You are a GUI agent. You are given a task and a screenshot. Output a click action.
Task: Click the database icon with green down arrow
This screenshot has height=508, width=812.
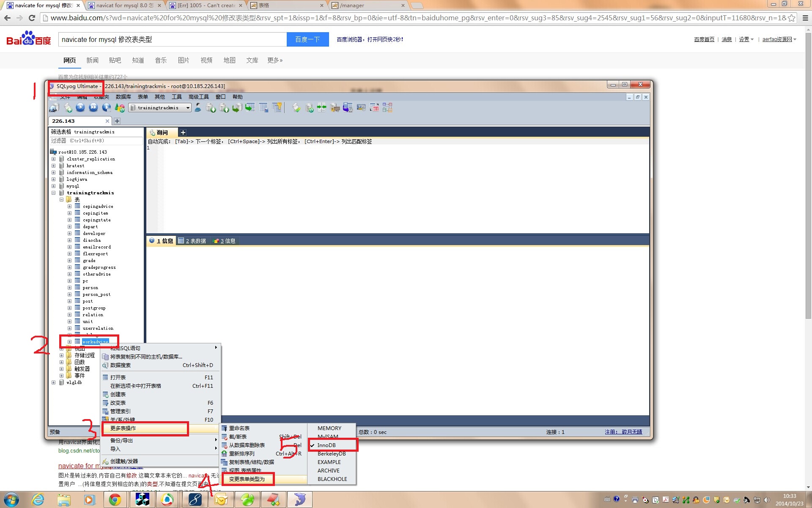coord(211,108)
